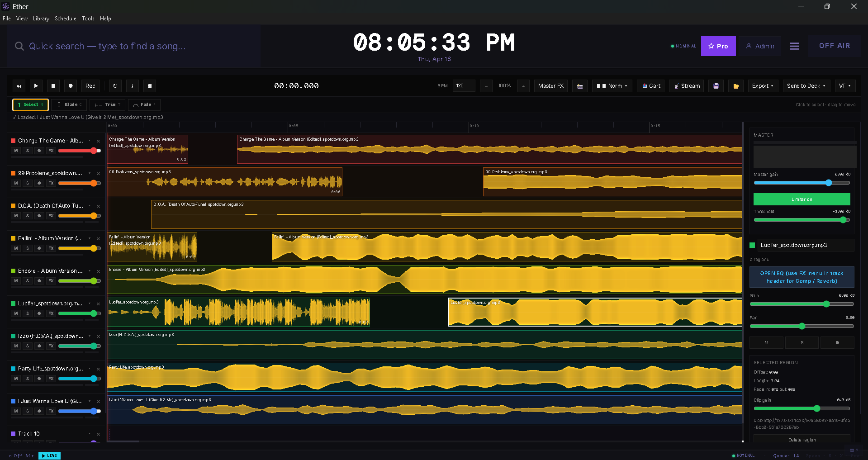The width and height of the screenshot is (868, 460).
Task: Open the Fade tool
Action: [x=144, y=104]
